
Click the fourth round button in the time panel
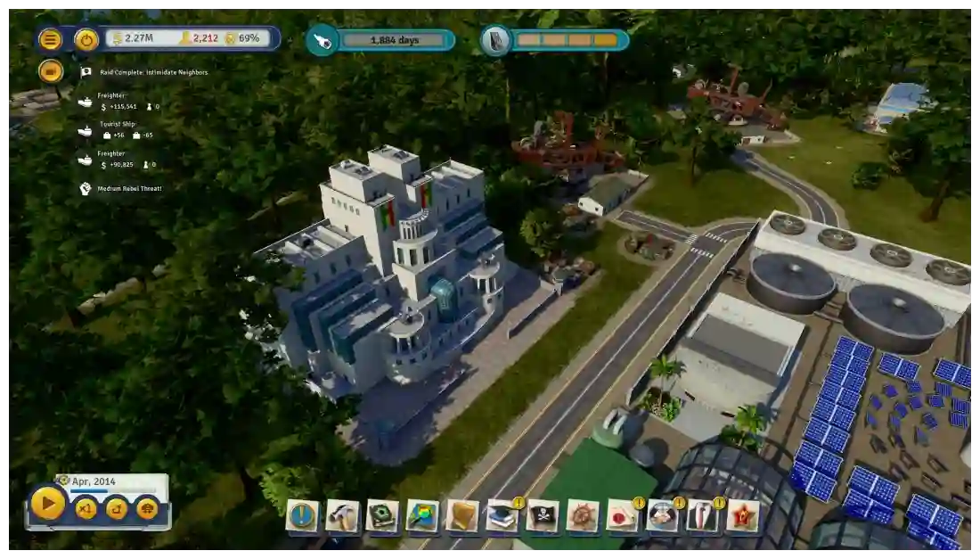tap(148, 508)
